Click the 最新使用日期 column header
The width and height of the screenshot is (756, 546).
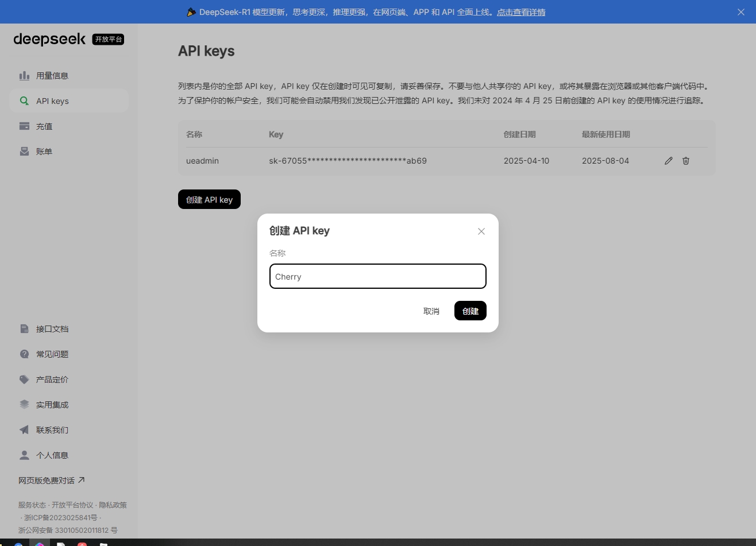pos(606,134)
